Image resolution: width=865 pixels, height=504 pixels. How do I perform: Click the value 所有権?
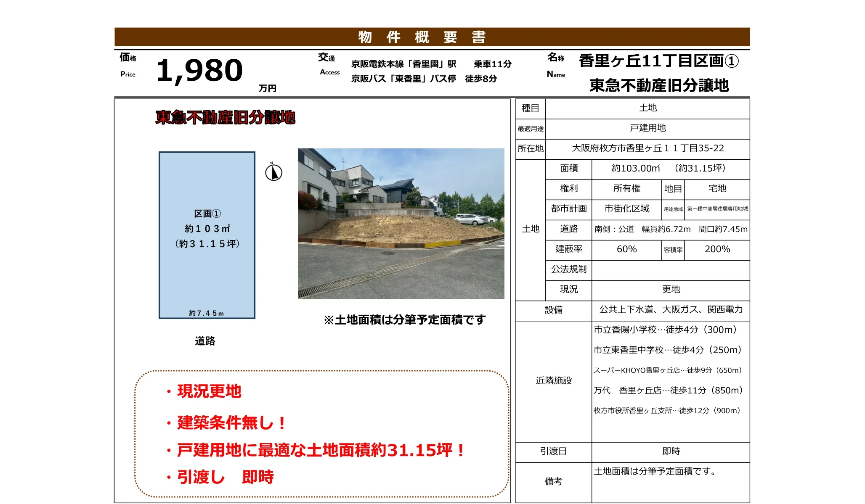626,188
